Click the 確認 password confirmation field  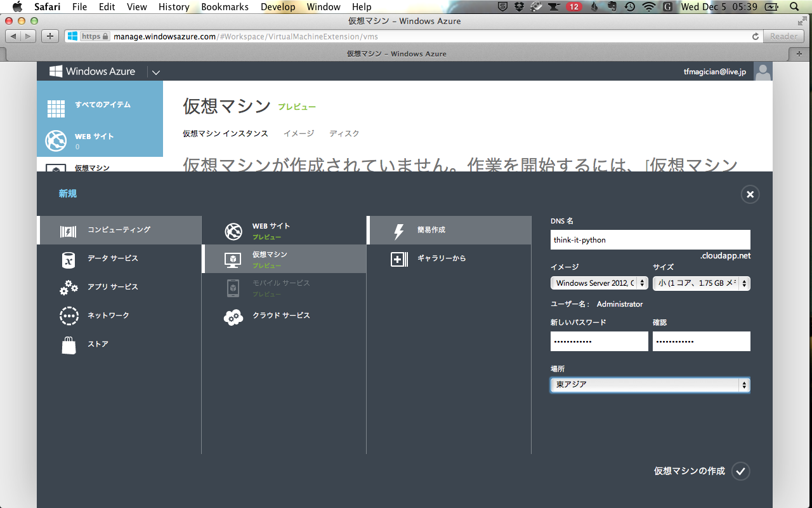click(x=702, y=342)
